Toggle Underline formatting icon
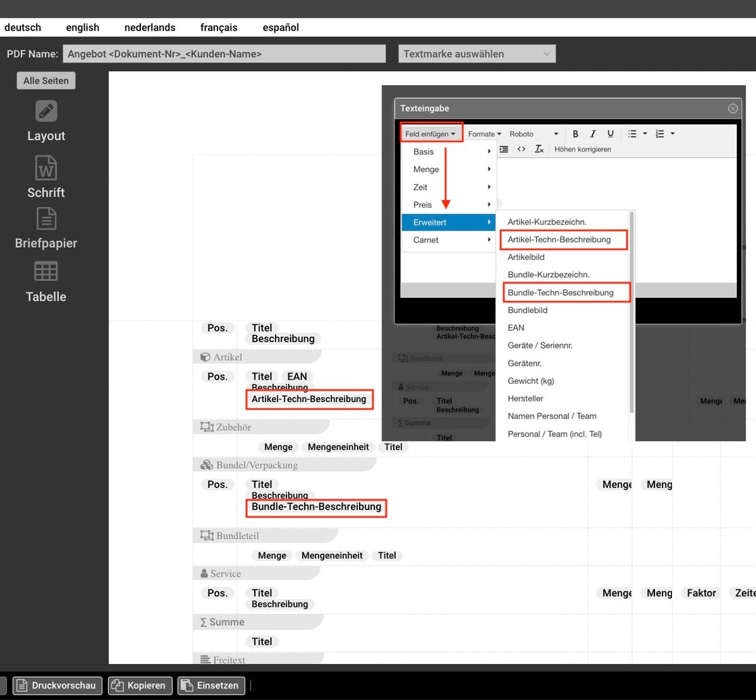The image size is (756, 700). point(610,134)
